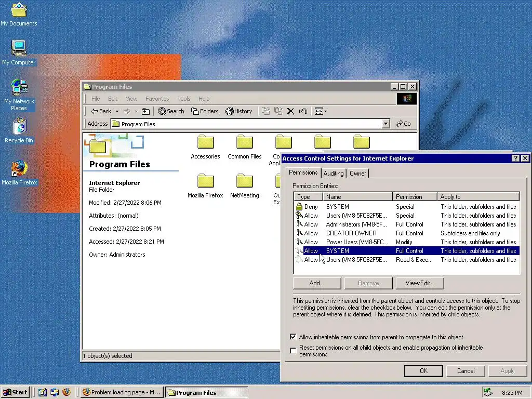
Task: Click Name column header
Action: pos(357,197)
